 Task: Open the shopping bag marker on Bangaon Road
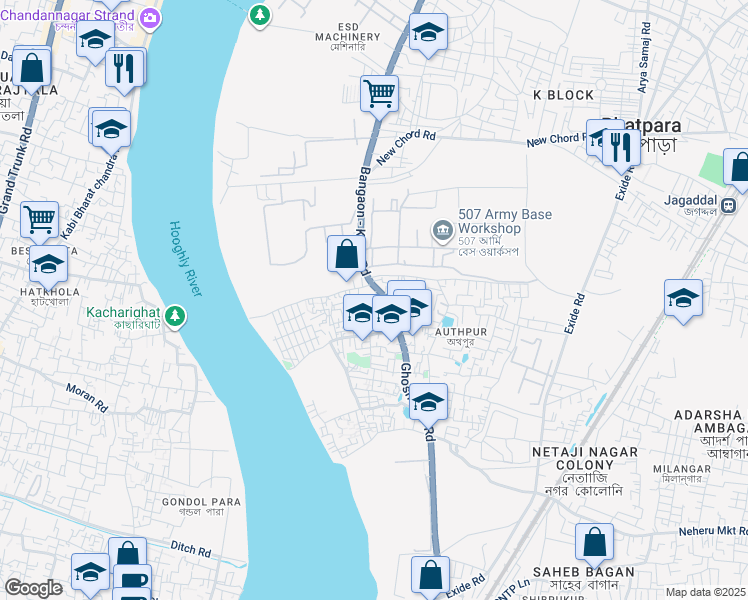(346, 254)
